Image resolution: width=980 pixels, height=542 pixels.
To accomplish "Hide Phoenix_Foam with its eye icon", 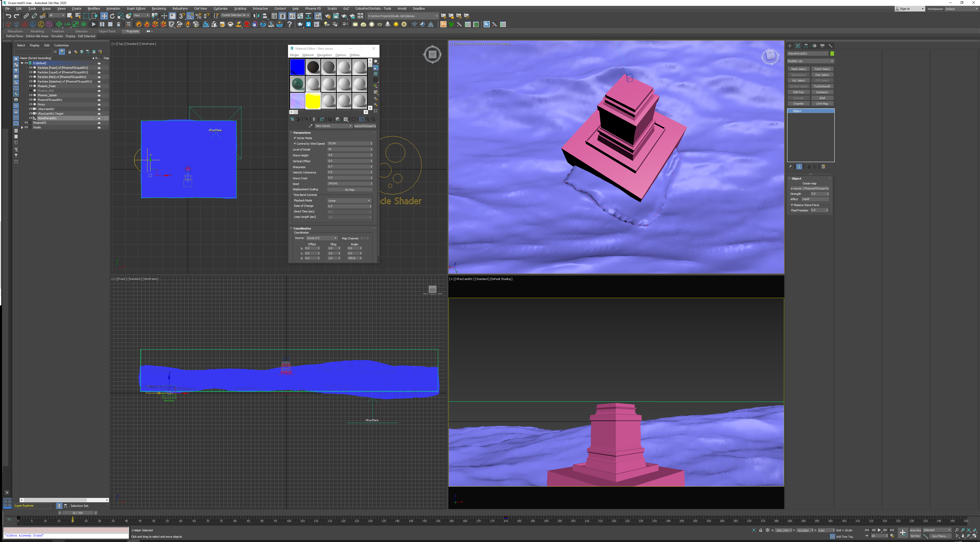I will 31,86.
